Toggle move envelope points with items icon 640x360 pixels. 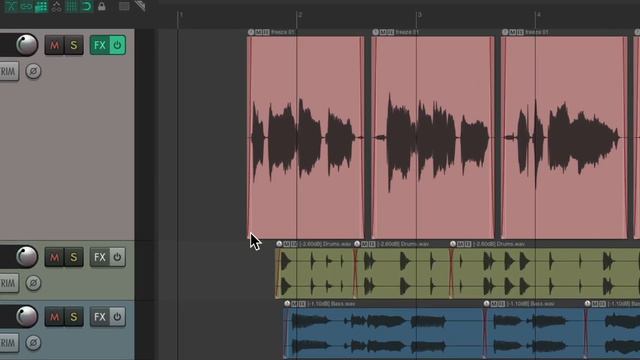coord(56,6)
